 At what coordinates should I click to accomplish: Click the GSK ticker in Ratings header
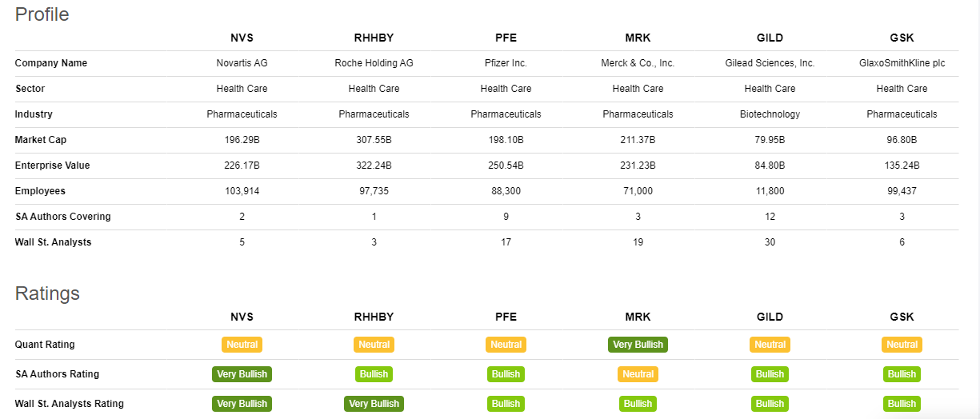pos(902,317)
